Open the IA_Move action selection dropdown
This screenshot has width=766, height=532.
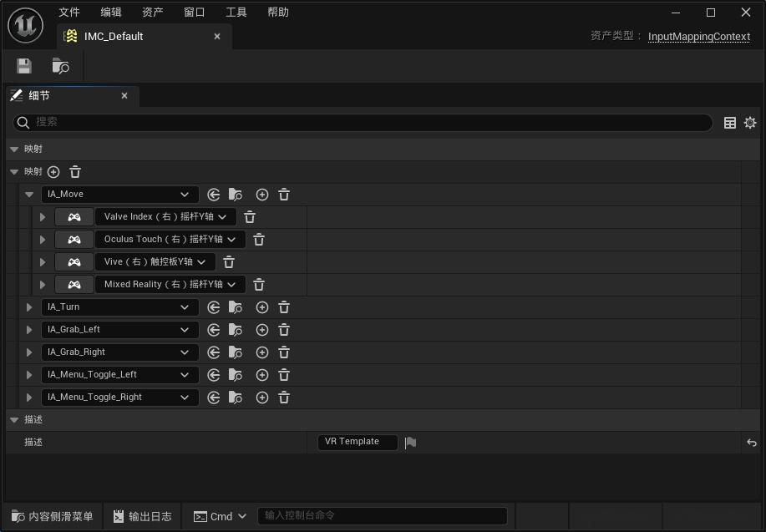point(119,193)
